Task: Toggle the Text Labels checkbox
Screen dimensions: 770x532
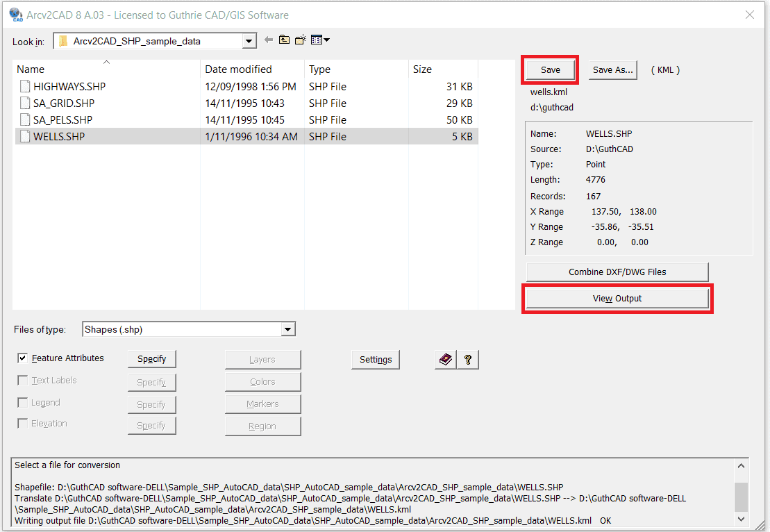Action: pyautogui.click(x=23, y=380)
